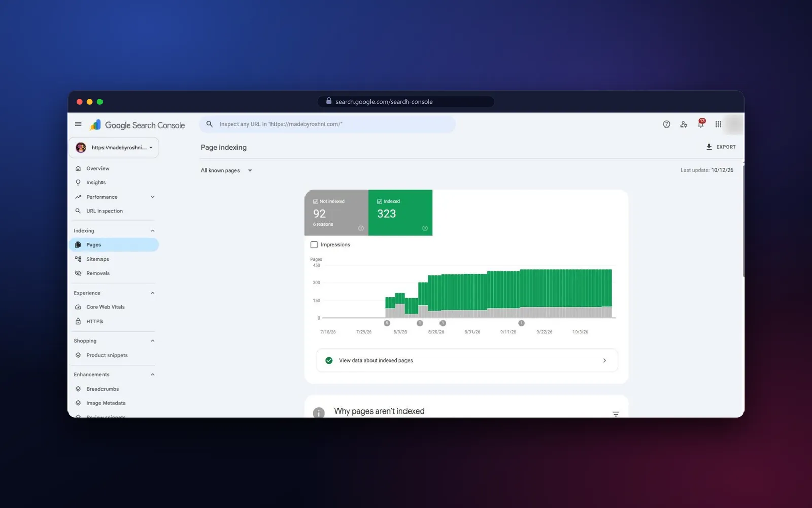
Task: Open the property selector dropdown
Action: 114,148
